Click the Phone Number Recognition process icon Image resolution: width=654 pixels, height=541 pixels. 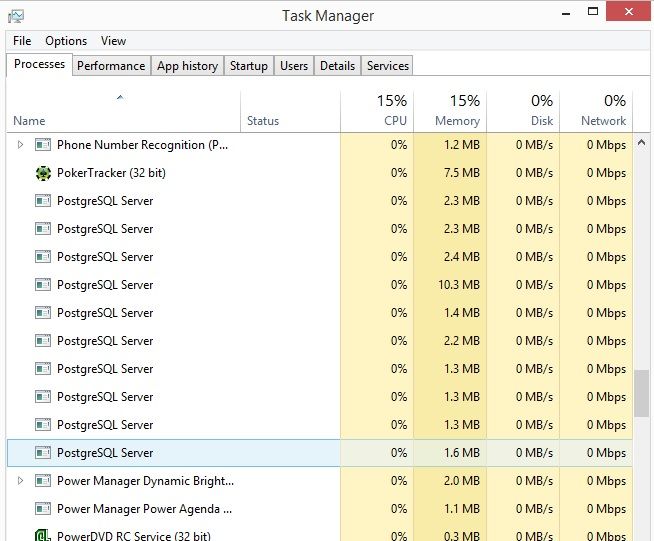(x=43, y=145)
